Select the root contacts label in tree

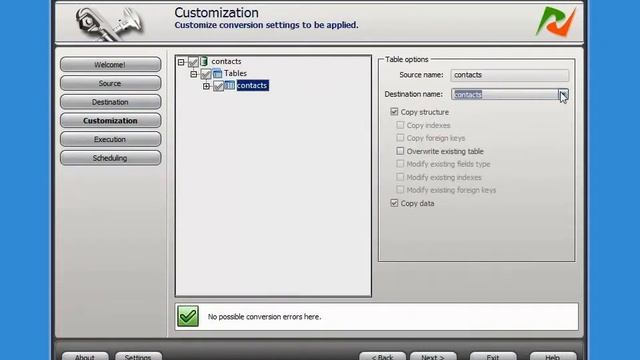pos(226,61)
